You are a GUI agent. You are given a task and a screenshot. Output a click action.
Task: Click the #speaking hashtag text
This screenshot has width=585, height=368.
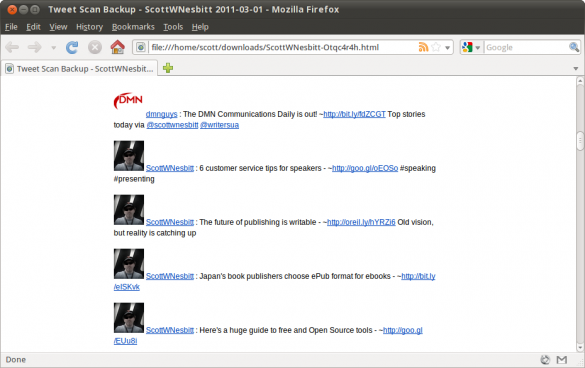[418, 168]
